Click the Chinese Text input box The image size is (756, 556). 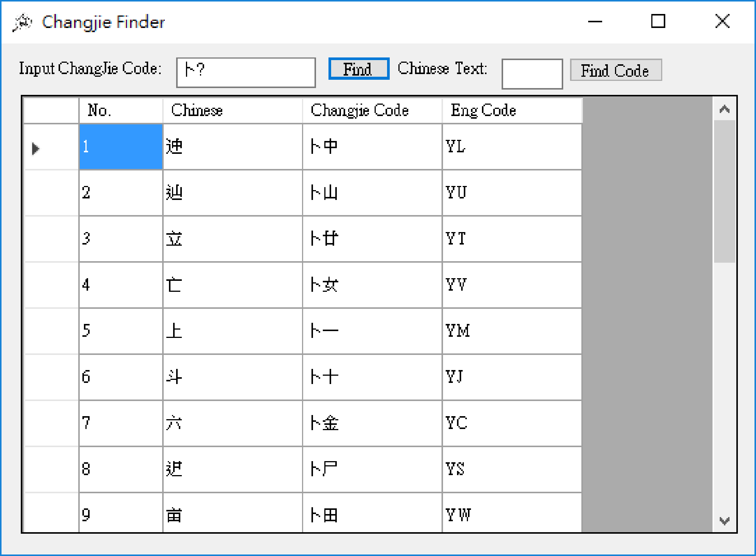pos(532,74)
